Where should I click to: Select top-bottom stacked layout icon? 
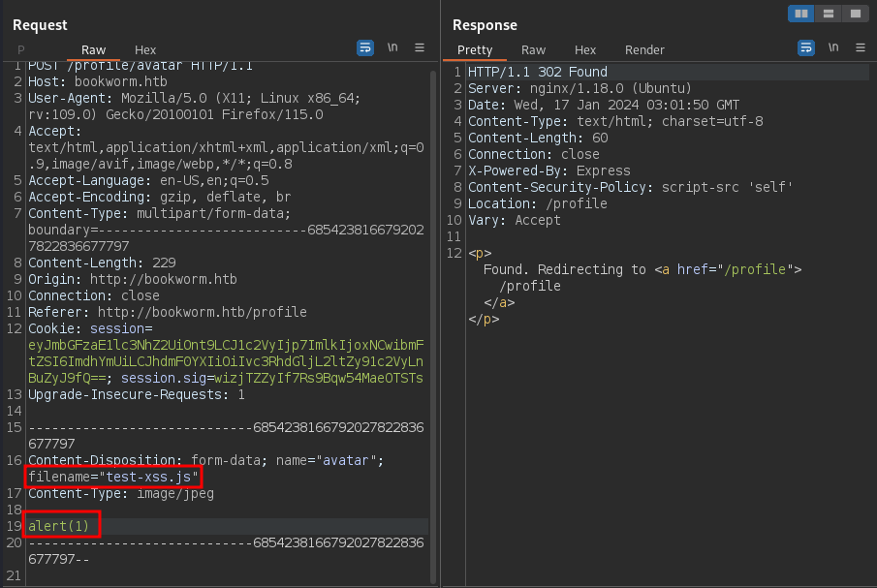click(828, 14)
